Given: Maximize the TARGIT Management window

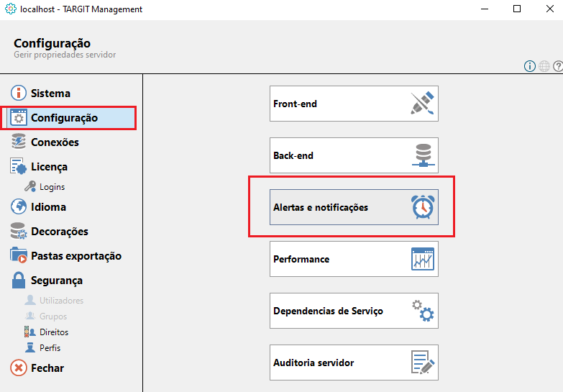Looking at the screenshot, I should [x=517, y=9].
